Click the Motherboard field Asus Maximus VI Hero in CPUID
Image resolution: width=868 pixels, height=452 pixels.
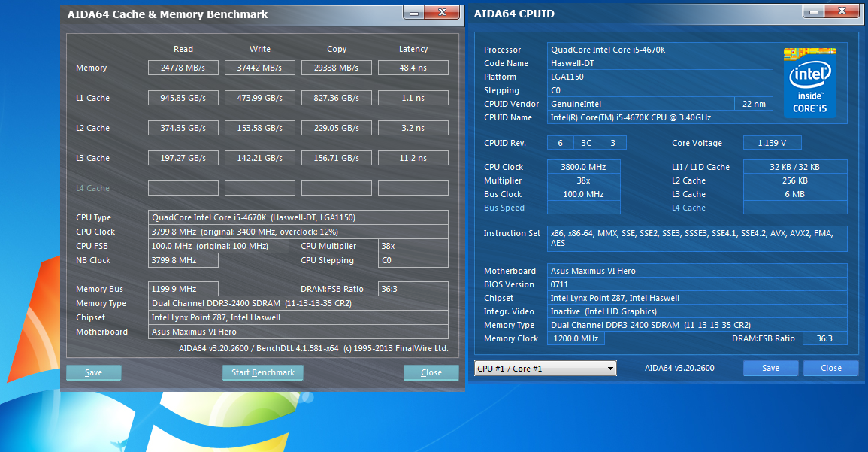[x=697, y=271]
